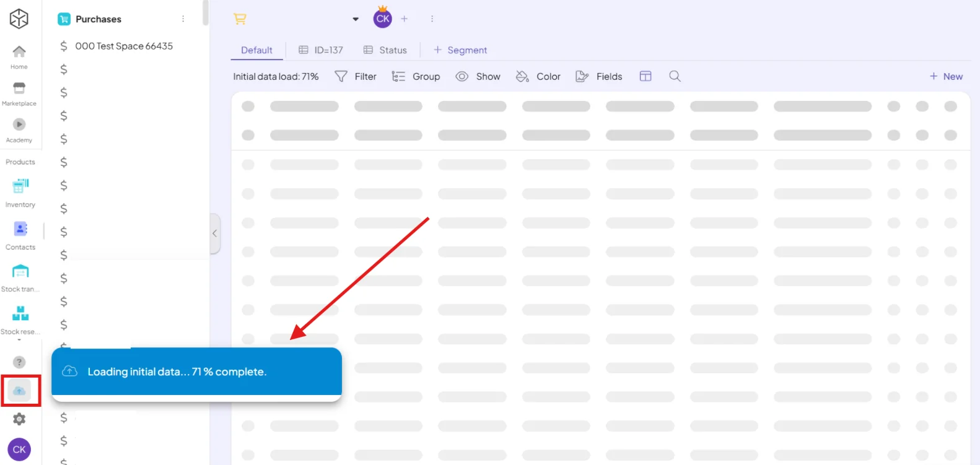Open the Contacts app icon
Image resolution: width=980 pixels, height=465 pixels.
(20, 228)
